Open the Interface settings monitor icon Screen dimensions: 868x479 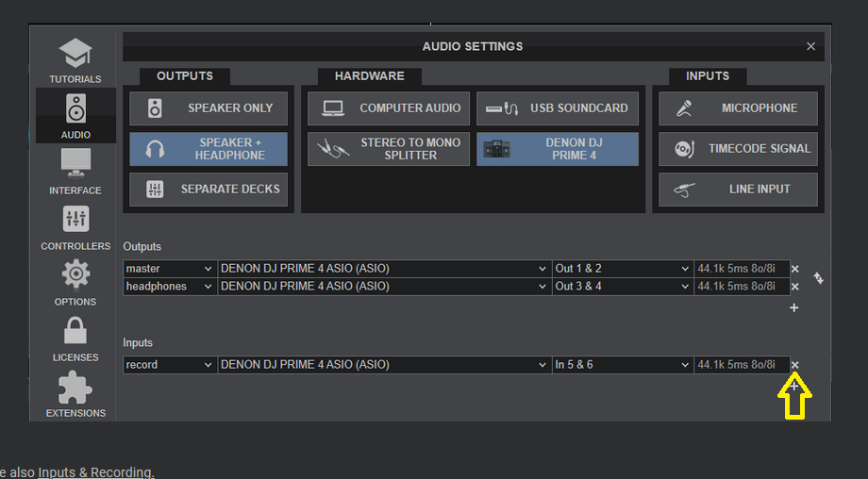(75, 164)
